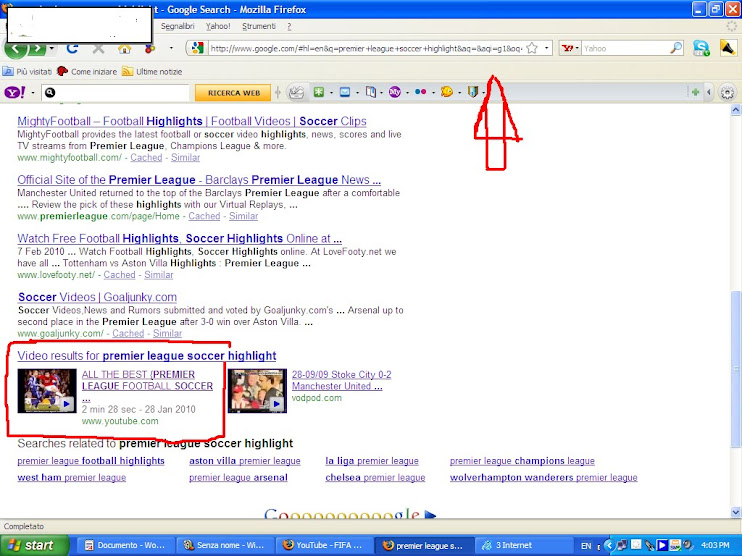This screenshot has width=742, height=556.
Task: Open the Segnalibri menu
Action: coord(177,26)
